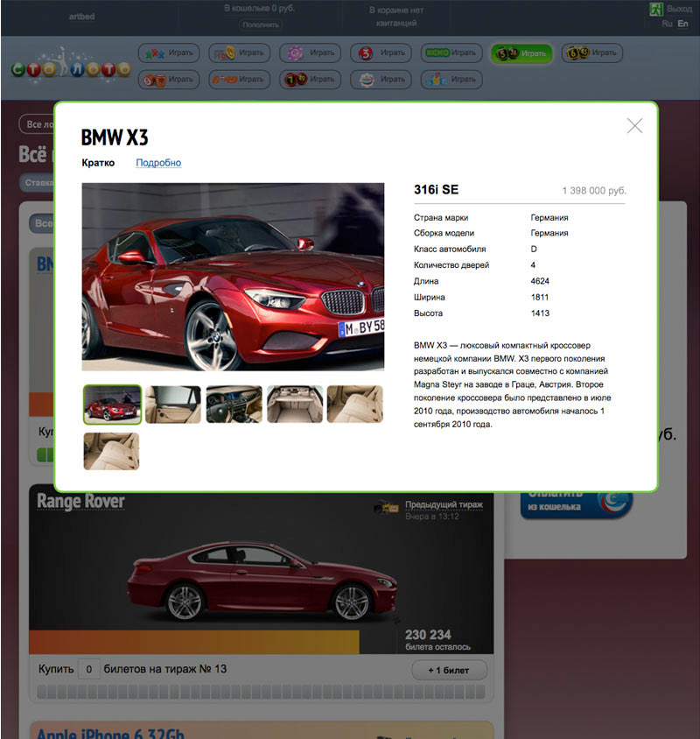The height and width of the screenshot is (739, 700).
Task: Click the exit icon next to Выход
Action: coord(655,10)
